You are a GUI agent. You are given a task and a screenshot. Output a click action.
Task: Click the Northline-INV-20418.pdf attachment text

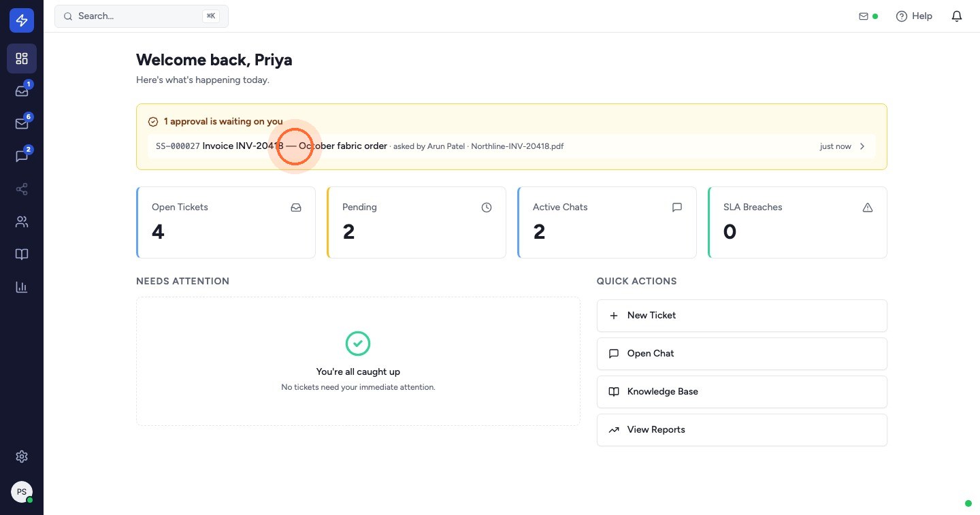(x=517, y=146)
